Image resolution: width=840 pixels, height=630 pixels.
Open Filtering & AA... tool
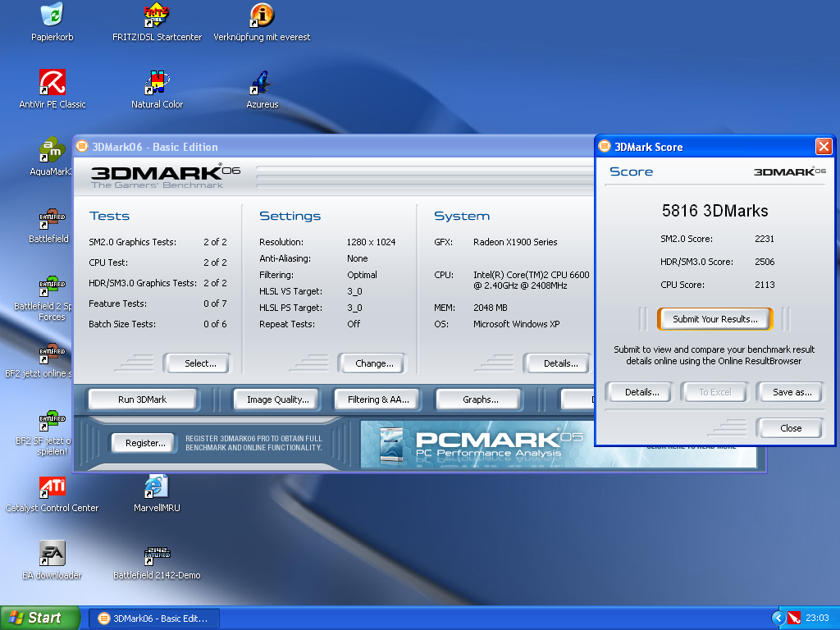pos(378,399)
